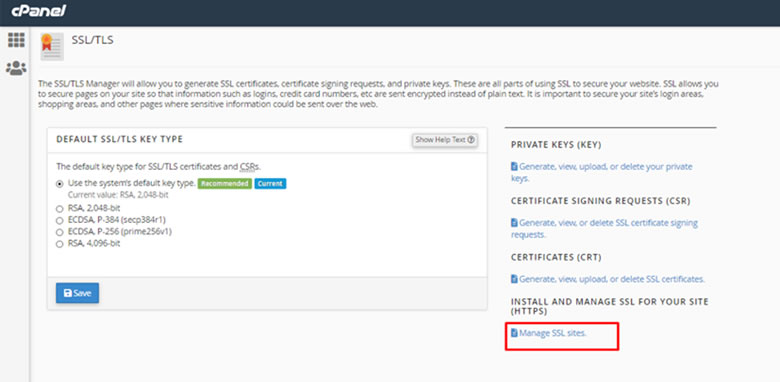Click the document icon beside Manage SSL sites
780x382 pixels.
click(x=514, y=333)
